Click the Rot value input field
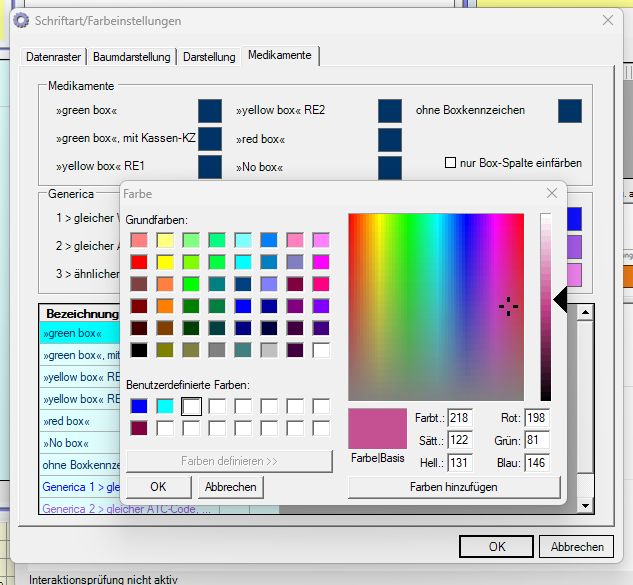 [x=537, y=418]
